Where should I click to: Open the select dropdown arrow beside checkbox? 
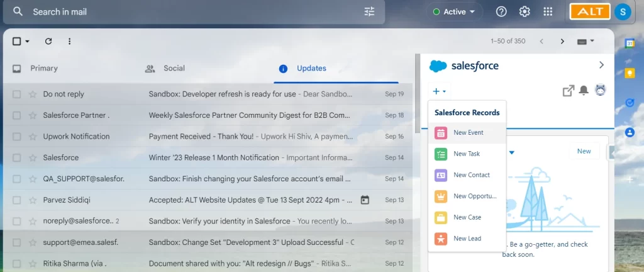28,41
